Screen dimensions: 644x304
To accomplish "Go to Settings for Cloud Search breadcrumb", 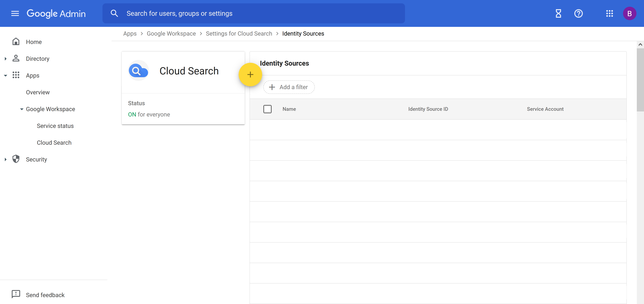I will 239,34.
